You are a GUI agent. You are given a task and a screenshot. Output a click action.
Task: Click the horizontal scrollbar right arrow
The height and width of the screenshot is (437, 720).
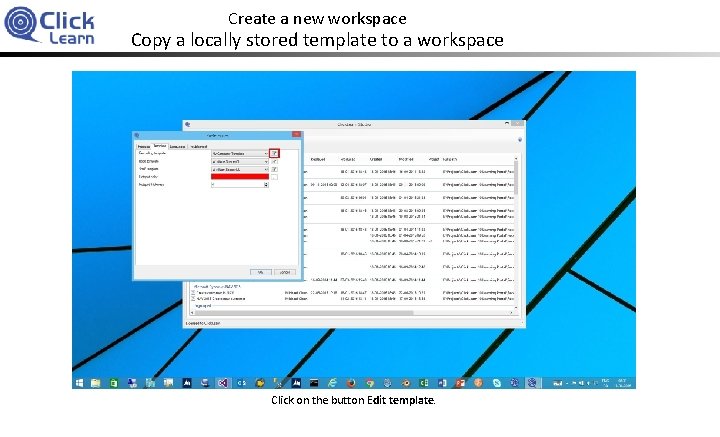tap(511, 313)
